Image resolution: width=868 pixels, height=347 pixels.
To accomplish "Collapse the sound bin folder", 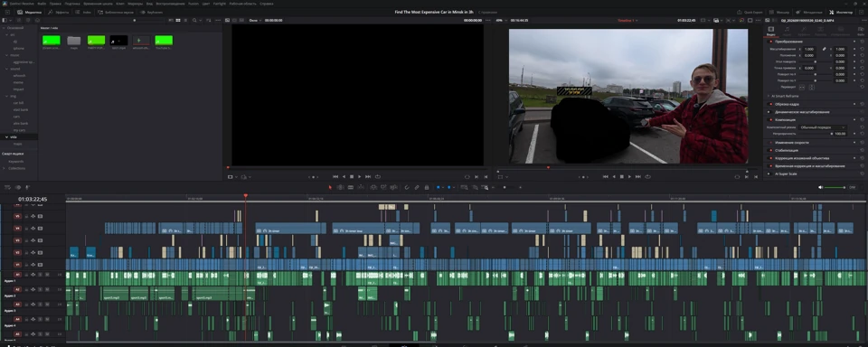I will click(6, 69).
